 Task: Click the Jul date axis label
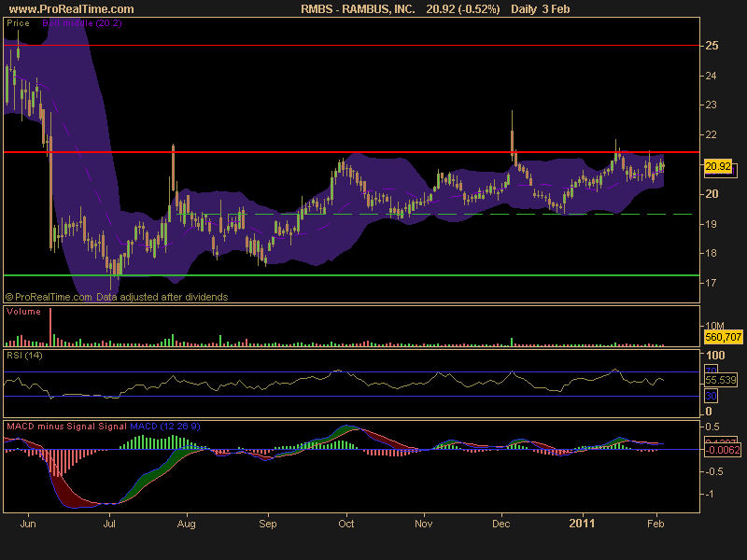pos(109,524)
